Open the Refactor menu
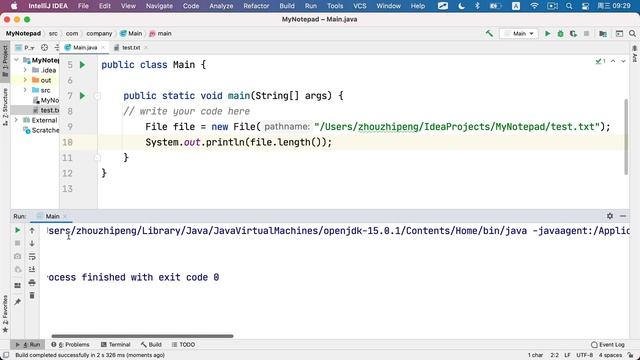 (x=256, y=6)
